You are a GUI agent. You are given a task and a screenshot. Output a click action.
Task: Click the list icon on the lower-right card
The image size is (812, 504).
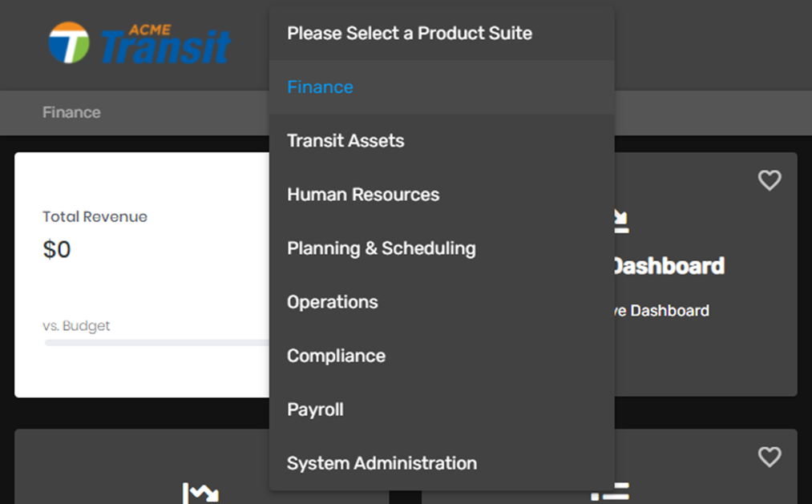click(x=612, y=492)
